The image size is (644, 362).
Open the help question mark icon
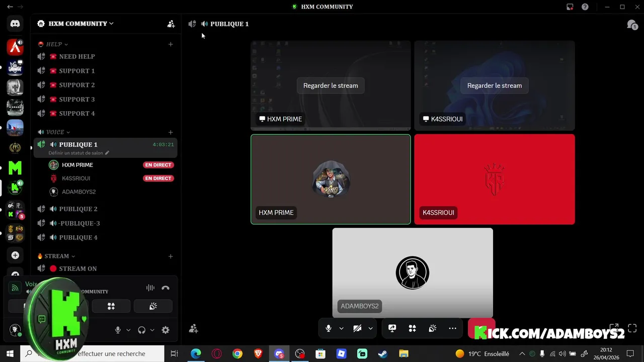point(585,7)
